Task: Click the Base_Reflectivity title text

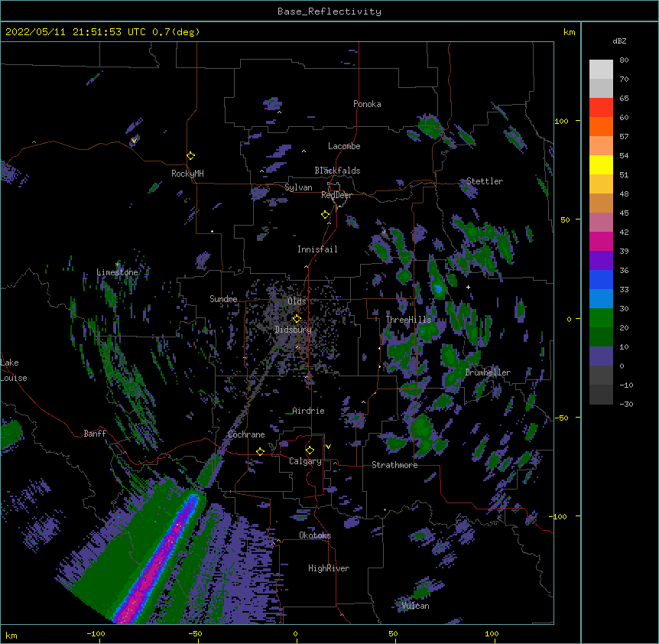Action: click(x=329, y=11)
